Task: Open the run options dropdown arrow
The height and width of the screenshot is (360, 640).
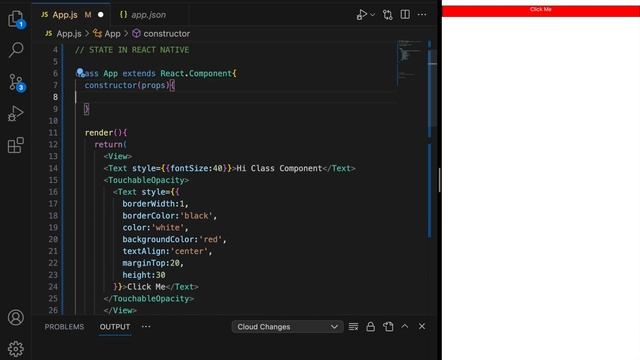Action: (372, 15)
